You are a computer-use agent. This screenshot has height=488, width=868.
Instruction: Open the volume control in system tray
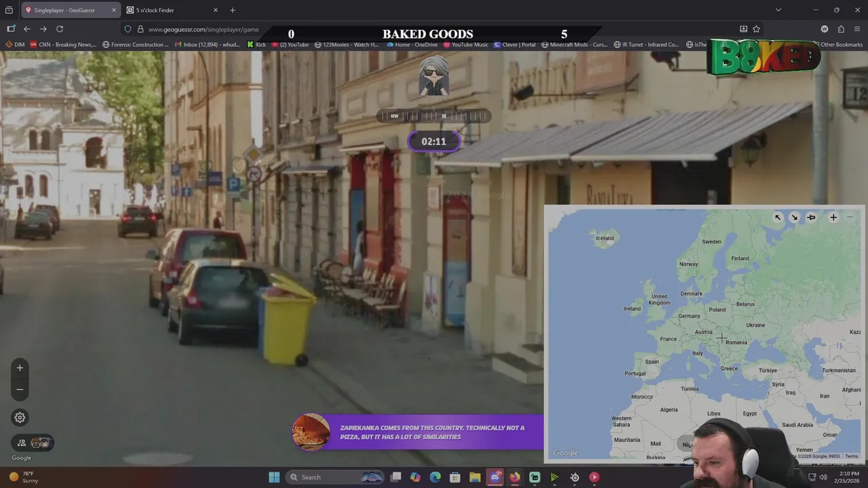pos(824,477)
